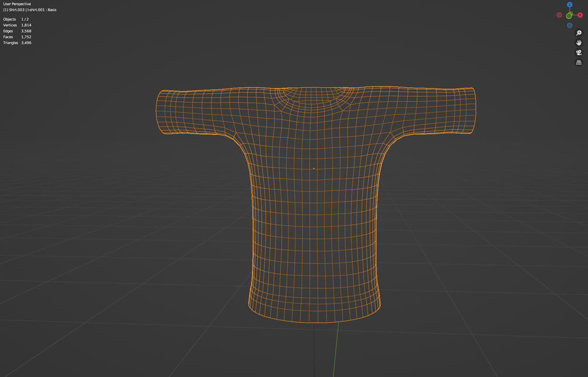Click the red X axis gizmo handle
The width and height of the screenshot is (588, 377).
(580, 15)
